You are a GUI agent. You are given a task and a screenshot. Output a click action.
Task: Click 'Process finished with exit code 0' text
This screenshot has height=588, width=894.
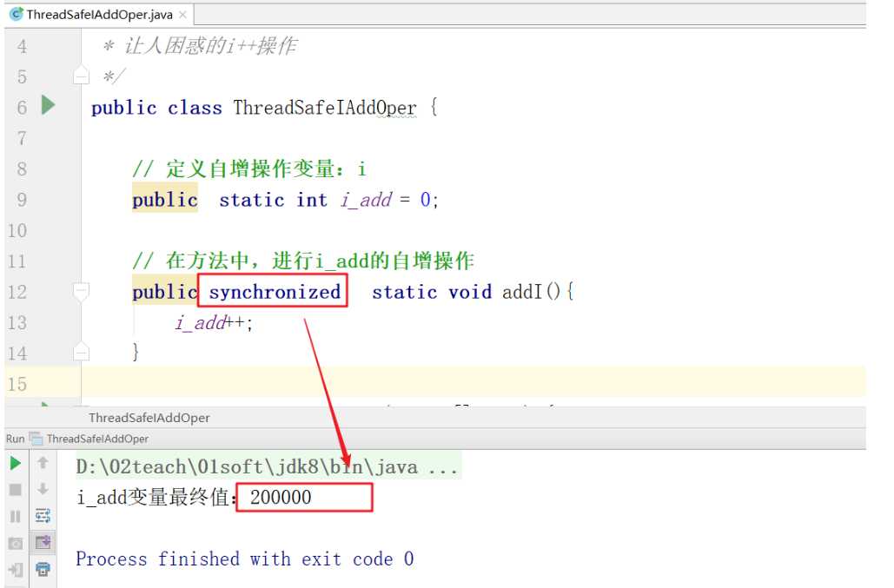(245, 559)
